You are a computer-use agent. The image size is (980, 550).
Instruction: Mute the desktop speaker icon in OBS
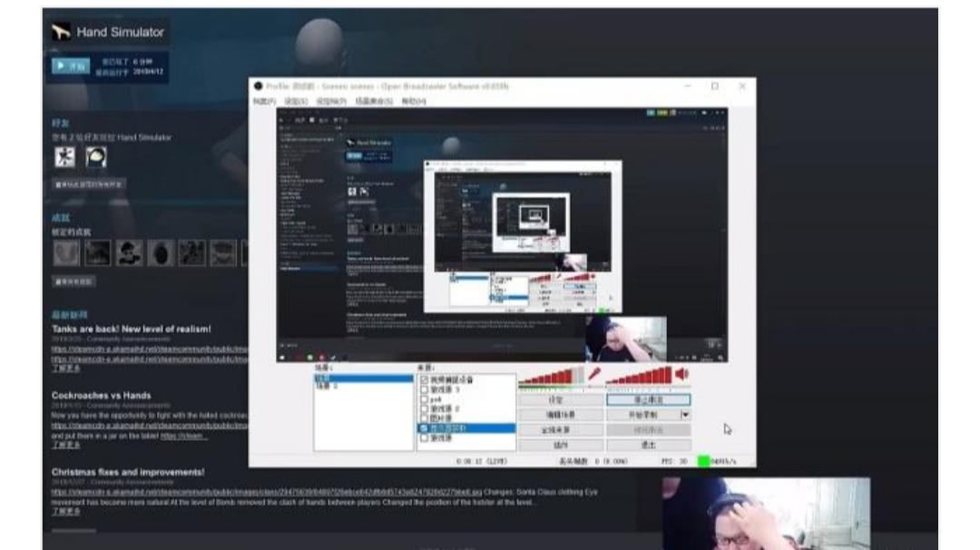click(x=681, y=375)
